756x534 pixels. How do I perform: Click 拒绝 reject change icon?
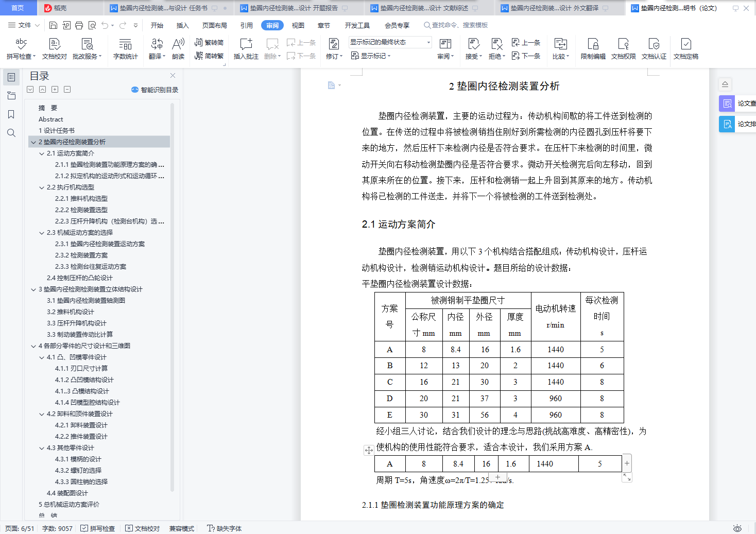496,44
